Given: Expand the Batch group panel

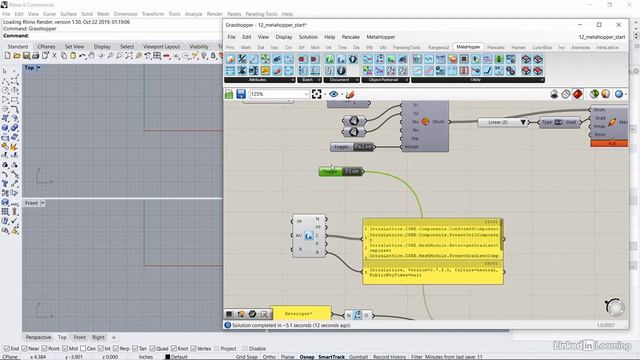Looking at the screenshot, I should point(319,80).
